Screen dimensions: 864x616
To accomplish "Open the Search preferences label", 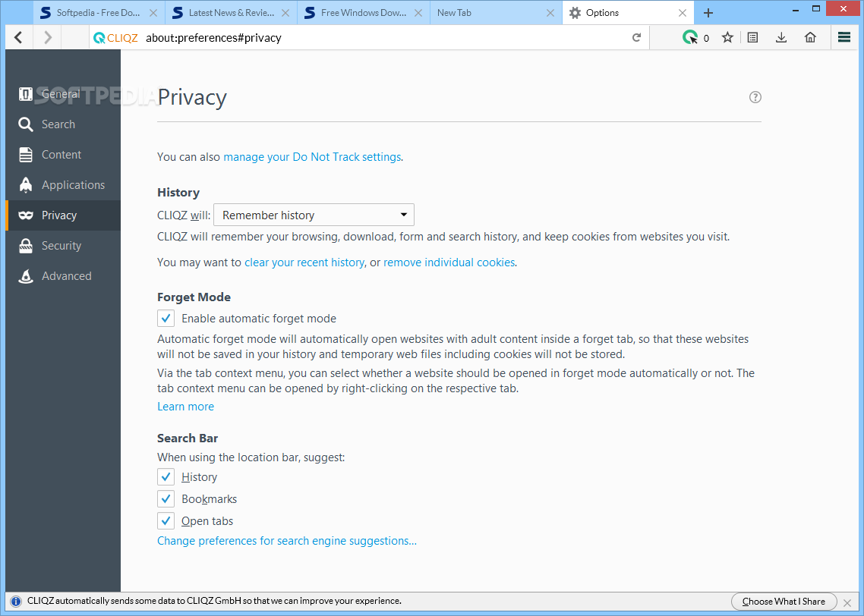I will coord(58,124).
